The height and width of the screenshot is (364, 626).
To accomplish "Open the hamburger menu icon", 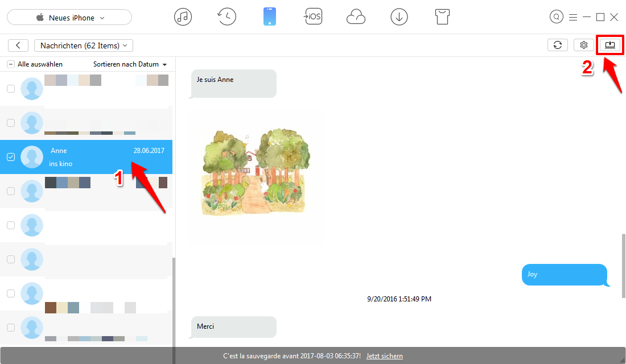I will point(573,17).
